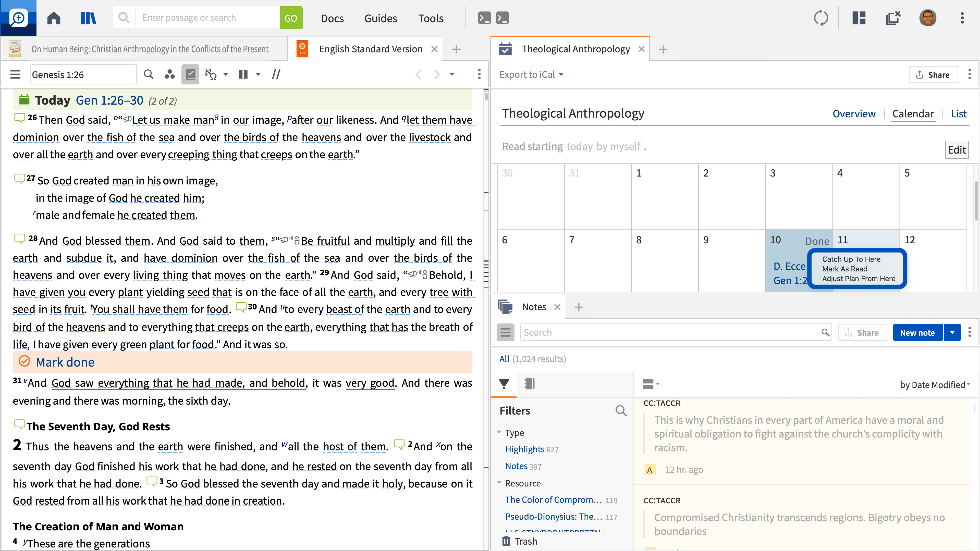Click the Home icon
This screenshot has height=551, width=980.
tap(54, 18)
